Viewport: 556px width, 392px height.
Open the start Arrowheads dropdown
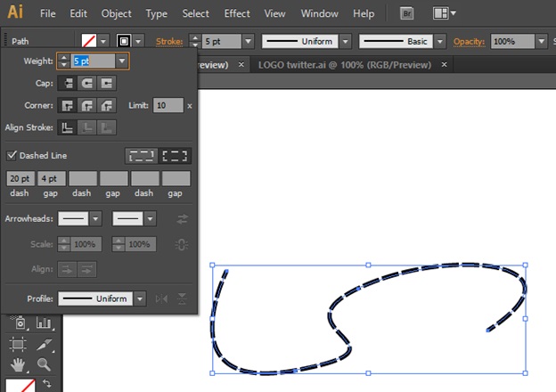(x=95, y=218)
